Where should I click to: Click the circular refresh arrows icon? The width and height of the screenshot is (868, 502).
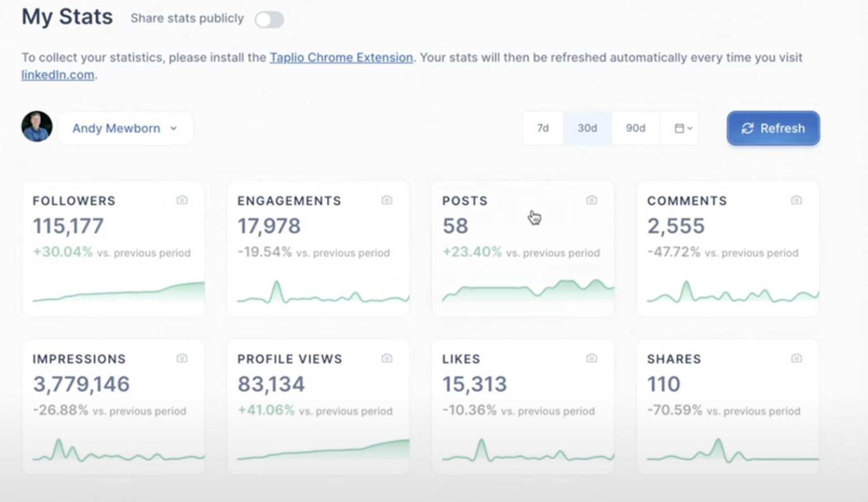pyautogui.click(x=747, y=128)
